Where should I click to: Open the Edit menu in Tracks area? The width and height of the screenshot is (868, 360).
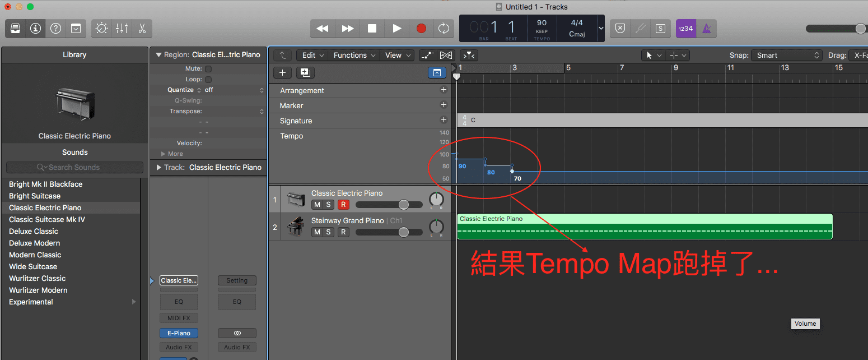[x=313, y=55]
